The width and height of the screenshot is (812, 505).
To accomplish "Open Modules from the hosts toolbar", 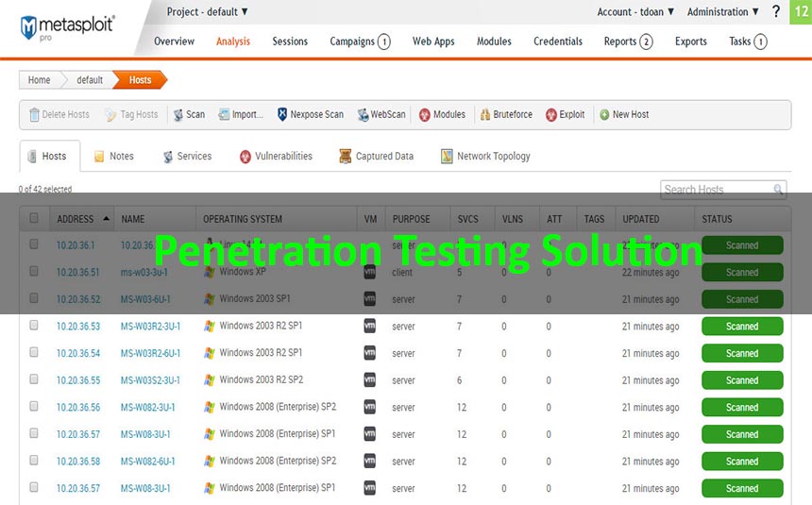I will (442, 114).
